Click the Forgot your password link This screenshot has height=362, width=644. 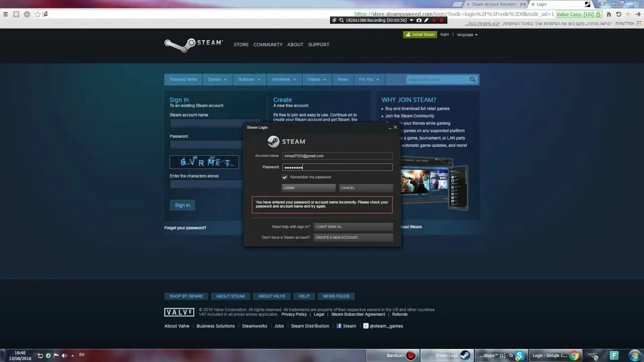click(x=185, y=228)
